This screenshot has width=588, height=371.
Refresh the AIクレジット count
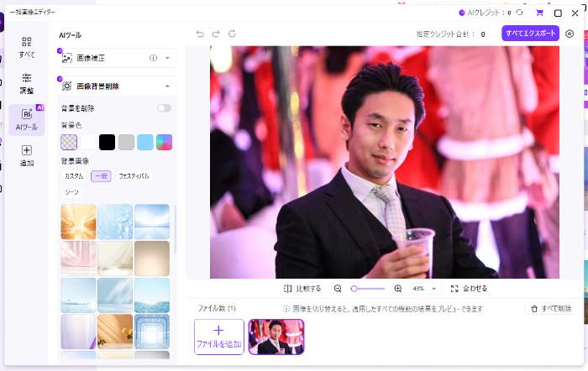(x=520, y=13)
